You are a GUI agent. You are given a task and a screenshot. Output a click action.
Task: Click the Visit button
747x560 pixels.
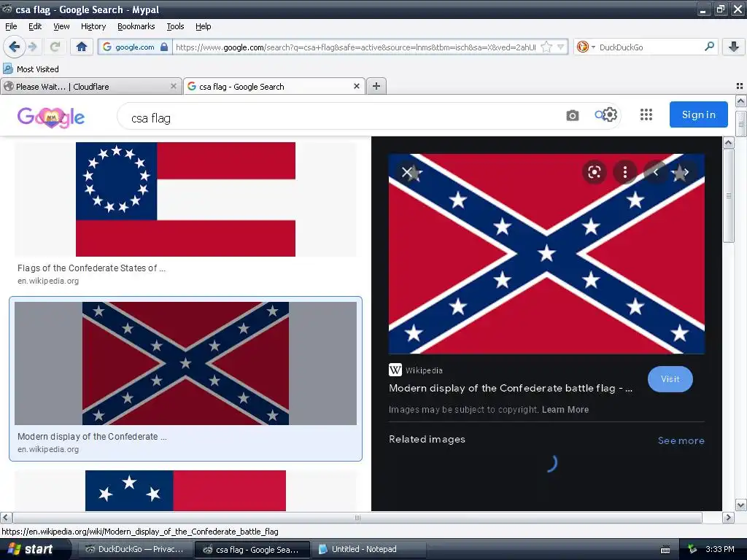(x=670, y=379)
